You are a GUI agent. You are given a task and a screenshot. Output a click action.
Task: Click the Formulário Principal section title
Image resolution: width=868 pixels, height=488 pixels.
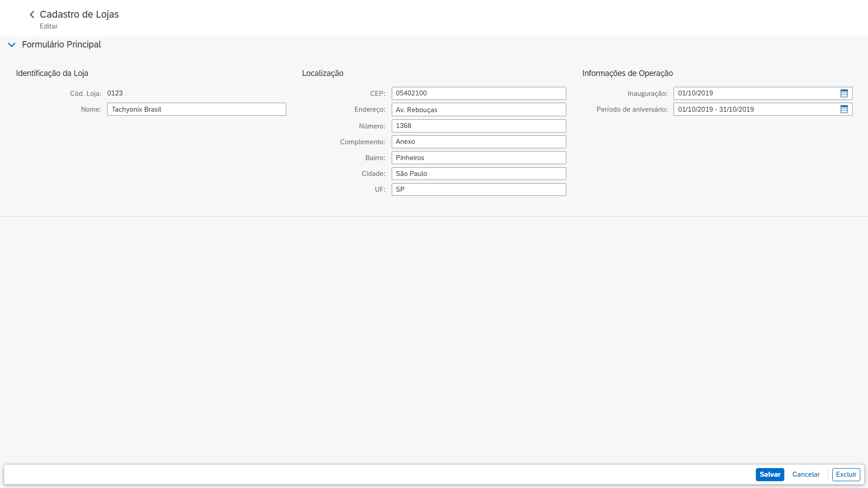tap(62, 45)
